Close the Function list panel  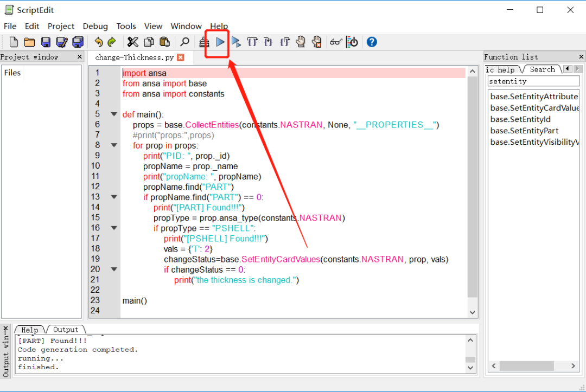581,57
